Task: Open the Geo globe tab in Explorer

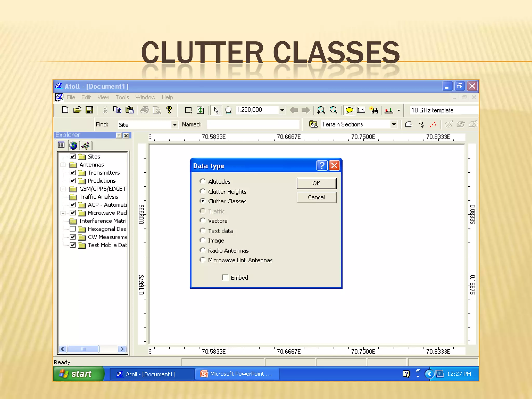Action: (74, 145)
